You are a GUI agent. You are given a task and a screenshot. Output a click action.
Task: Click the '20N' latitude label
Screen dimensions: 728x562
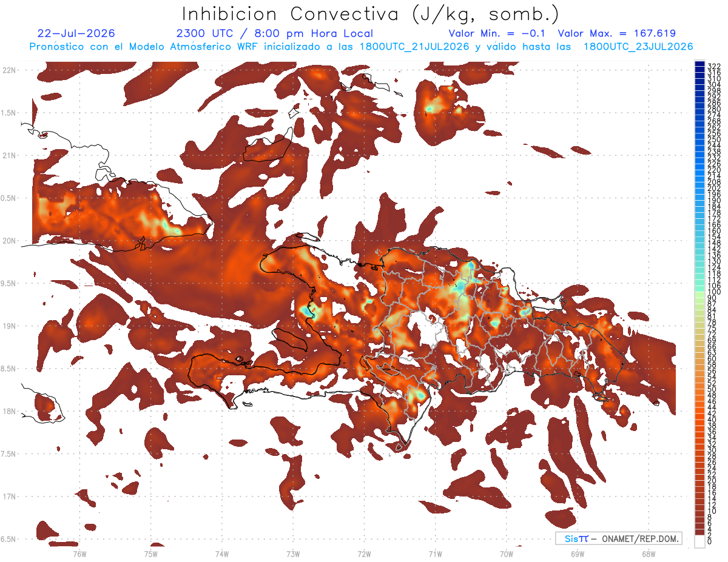[10, 241]
